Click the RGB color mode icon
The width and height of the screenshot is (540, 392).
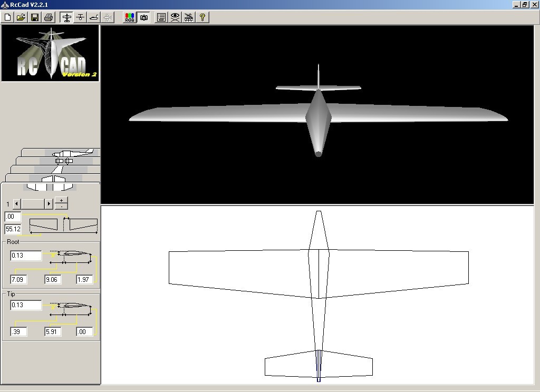click(x=130, y=17)
